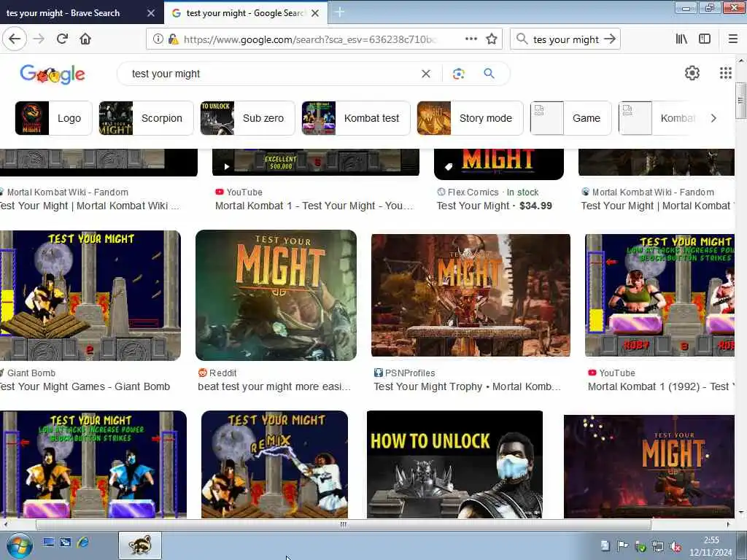Reload the current Google page
747x560 pixels.
(x=62, y=39)
